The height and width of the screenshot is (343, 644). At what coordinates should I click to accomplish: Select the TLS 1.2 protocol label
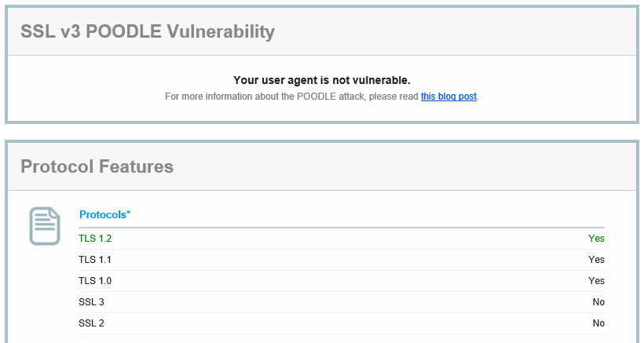90,239
